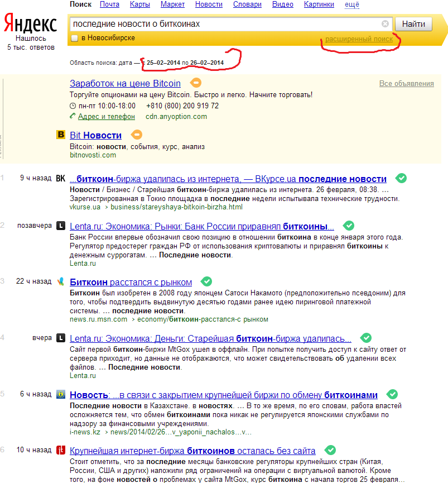Open 'Крупнейшая интернет-биржа биткоинов осталась без сайта'
Screen dimensions: 448x483
192,451
